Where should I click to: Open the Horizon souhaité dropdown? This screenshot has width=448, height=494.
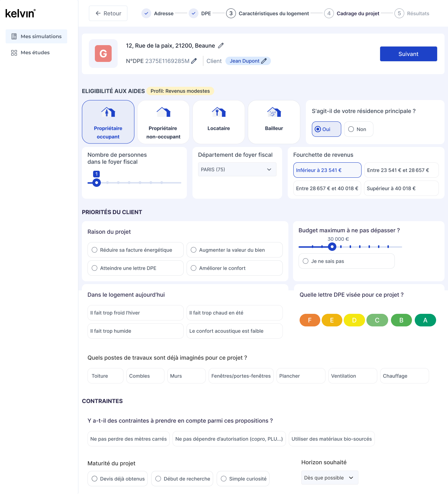[x=330, y=478]
